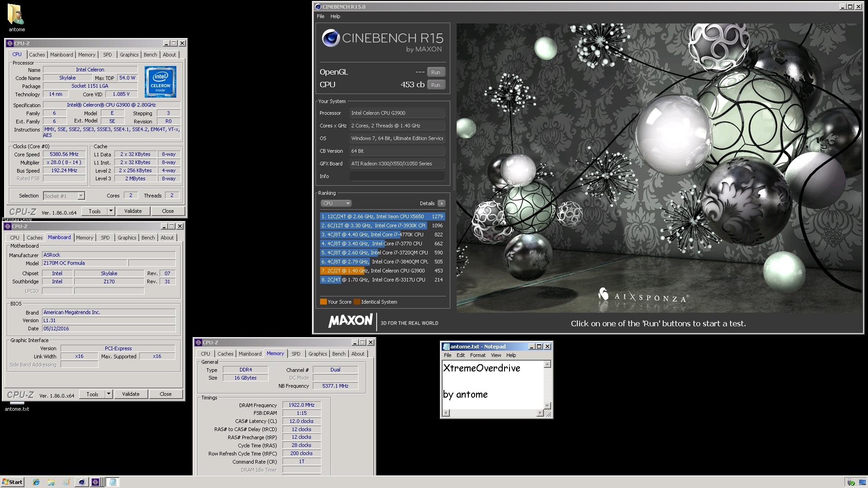This screenshot has width=868, height=488.
Task: Select ranking row Intel Core i7-4770K
Action: [x=382, y=235]
